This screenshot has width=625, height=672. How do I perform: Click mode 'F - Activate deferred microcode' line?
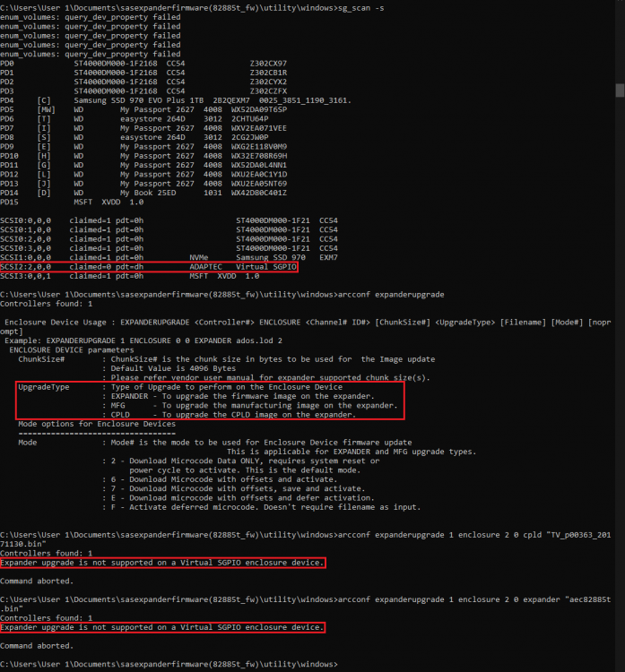coord(266,507)
